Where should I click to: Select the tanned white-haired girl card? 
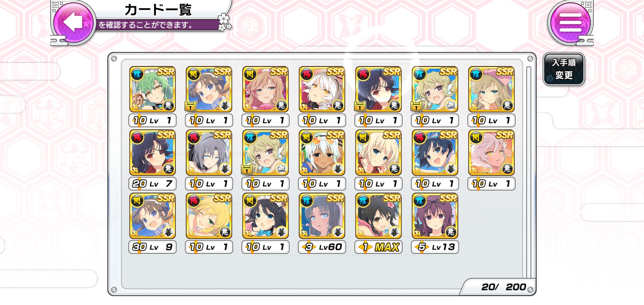coord(322,153)
